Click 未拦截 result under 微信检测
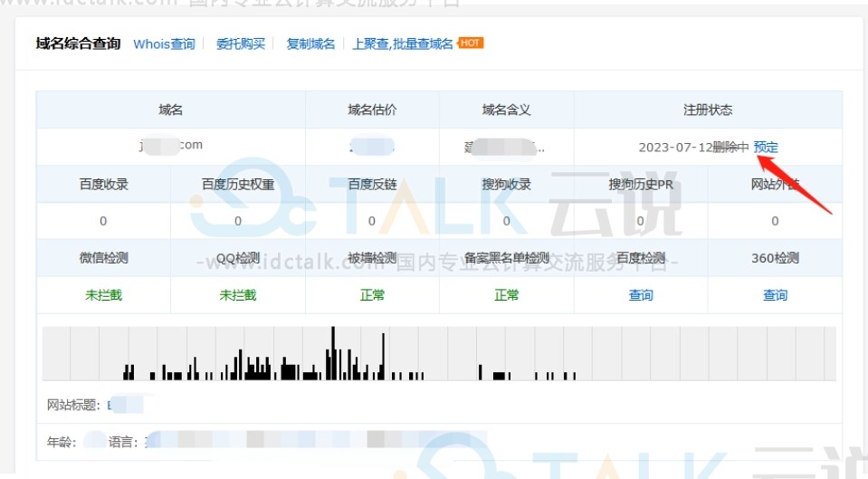This screenshot has height=479, width=868. tap(103, 295)
